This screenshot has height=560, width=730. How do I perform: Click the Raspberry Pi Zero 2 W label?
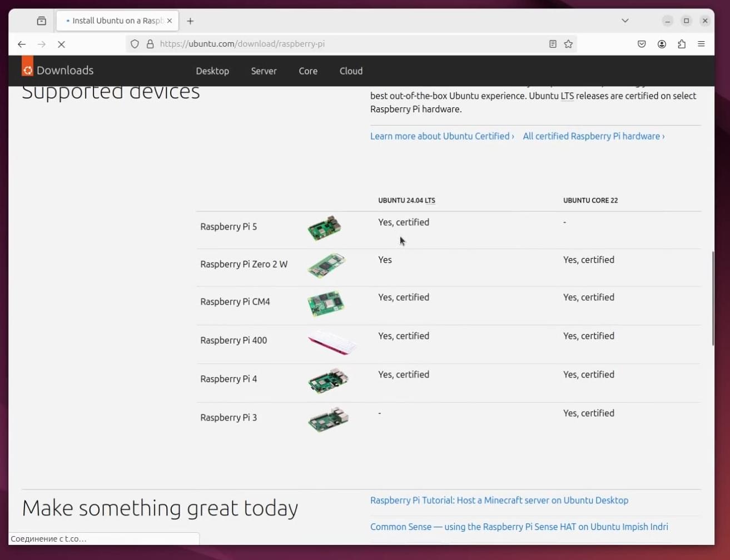[x=244, y=264]
